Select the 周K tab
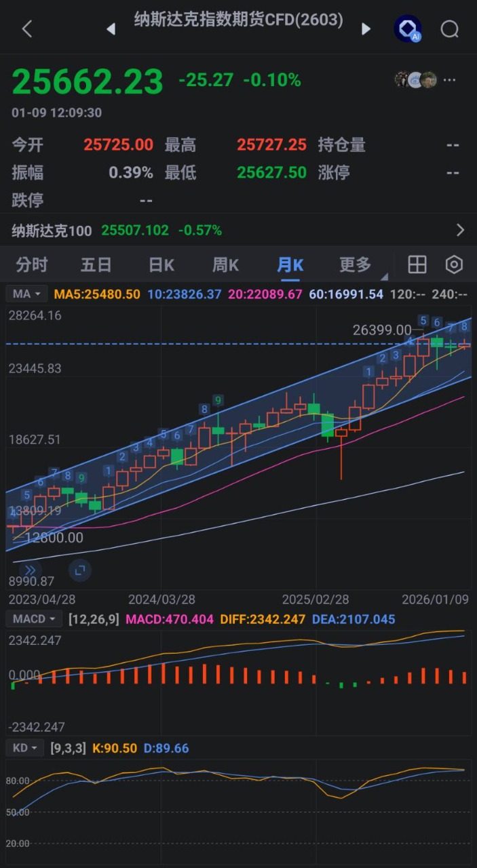 pyautogui.click(x=225, y=264)
